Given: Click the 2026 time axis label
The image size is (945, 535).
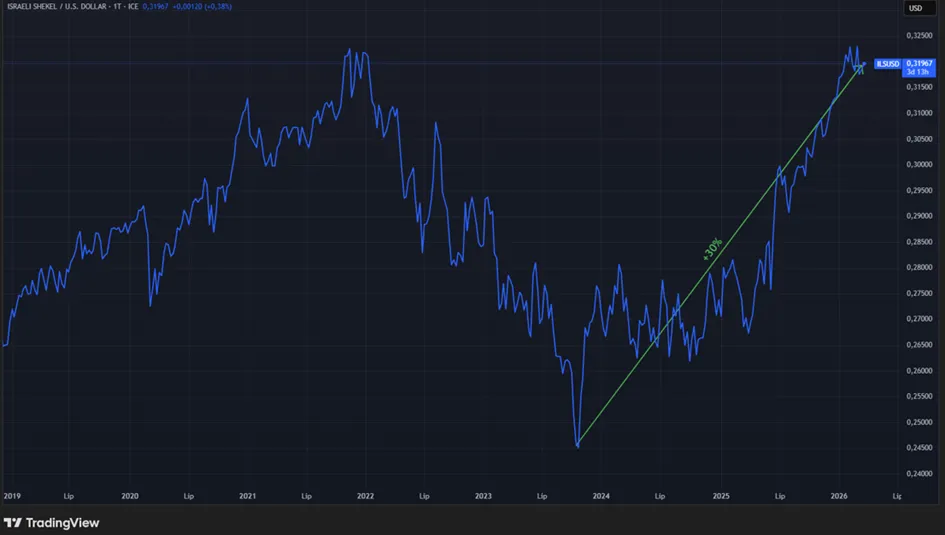Looking at the screenshot, I should (839, 496).
